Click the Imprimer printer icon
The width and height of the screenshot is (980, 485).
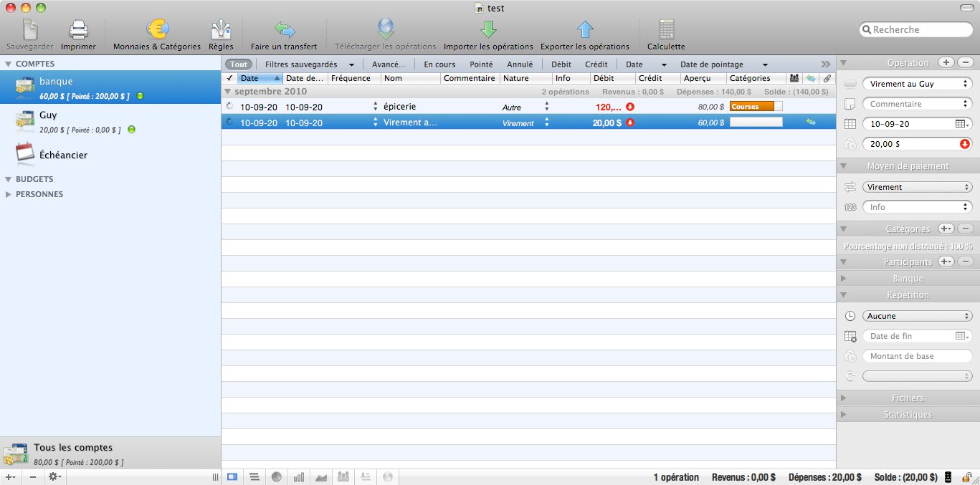(x=78, y=30)
